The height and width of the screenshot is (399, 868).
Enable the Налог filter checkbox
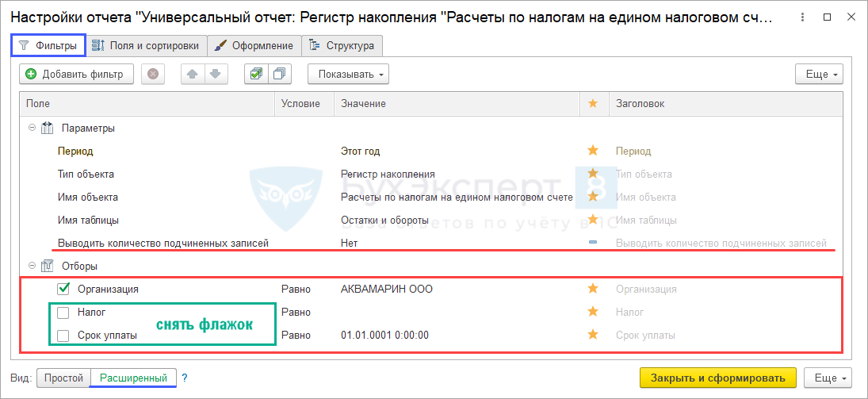pyautogui.click(x=63, y=313)
